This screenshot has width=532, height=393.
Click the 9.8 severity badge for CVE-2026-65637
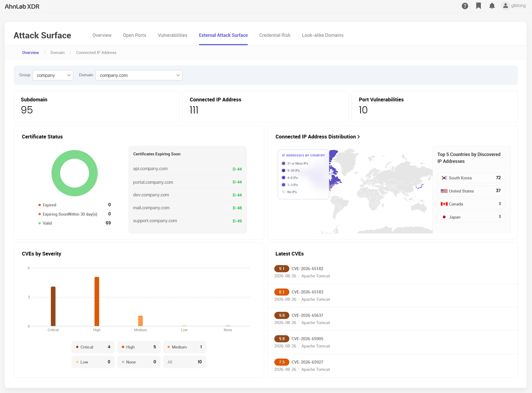(282, 315)
